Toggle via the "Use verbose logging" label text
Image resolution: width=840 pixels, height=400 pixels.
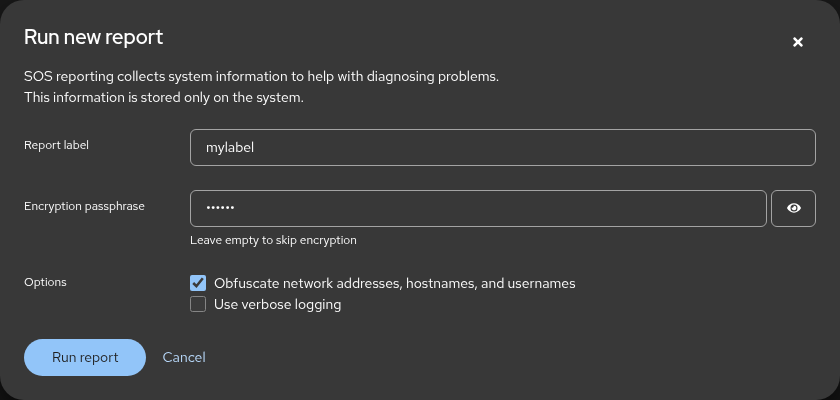tap(278, 305)
